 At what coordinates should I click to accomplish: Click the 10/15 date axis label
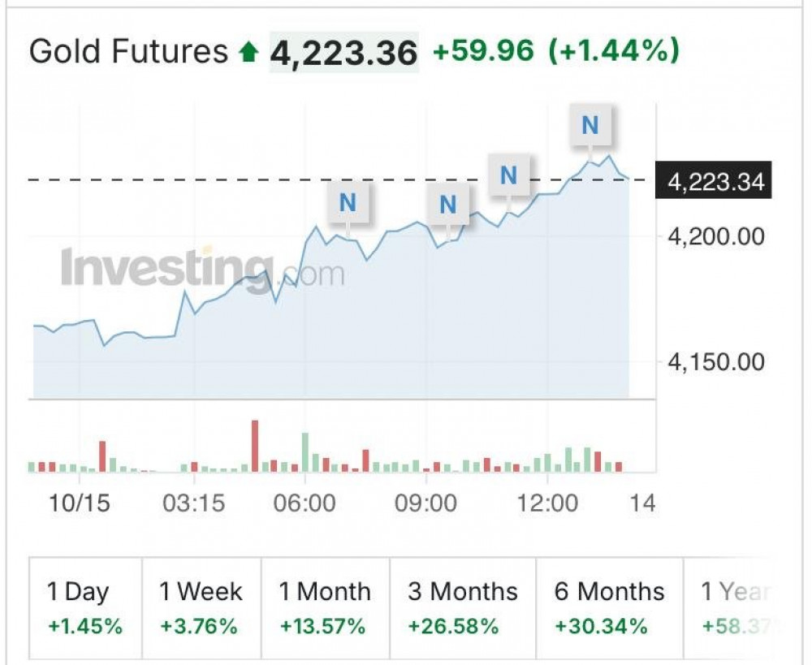80,503
